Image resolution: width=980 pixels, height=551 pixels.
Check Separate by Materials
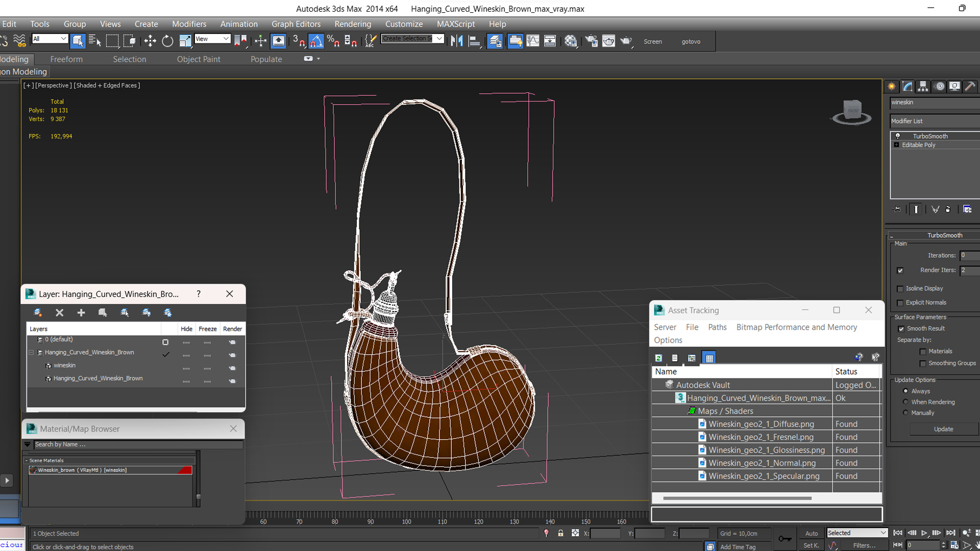(x=923, y=352)
